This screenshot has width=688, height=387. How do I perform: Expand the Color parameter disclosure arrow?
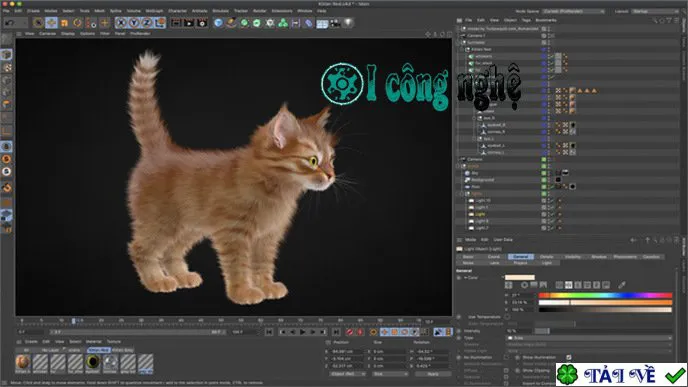tap(465, 278)
